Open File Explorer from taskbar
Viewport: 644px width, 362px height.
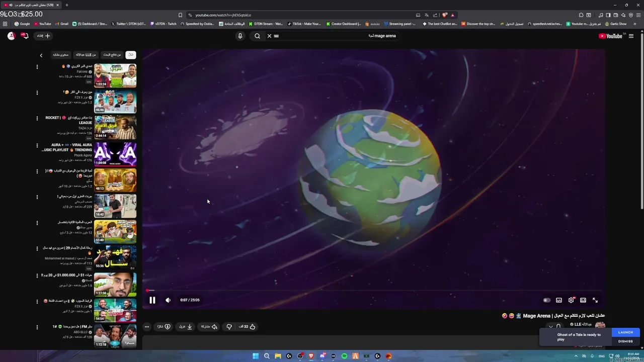point(278,356)
